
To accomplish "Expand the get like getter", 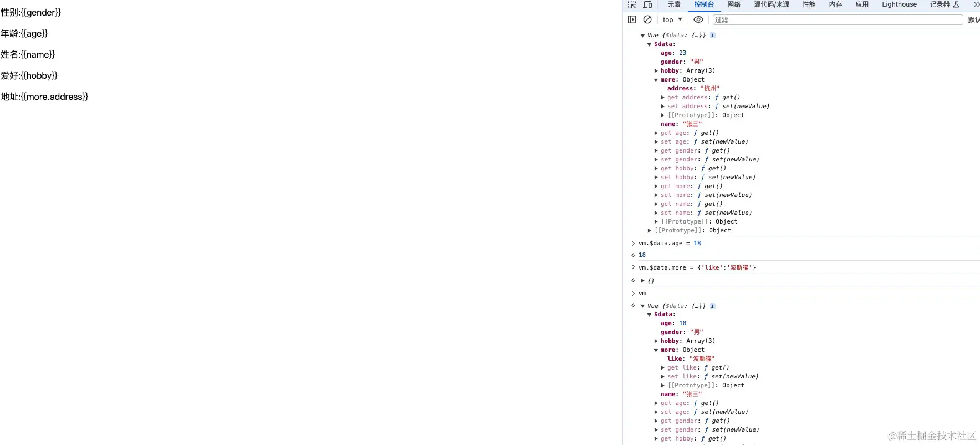I will click(663, 368).
